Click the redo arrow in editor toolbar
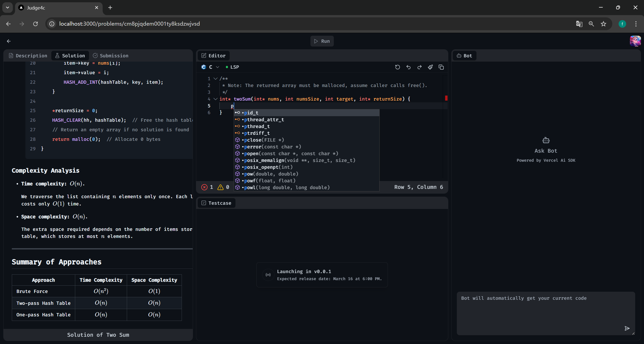The width and height of the screenshot is (644, 344). (419, 67)
